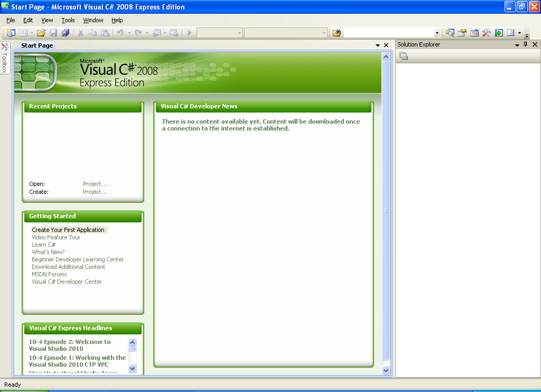Open the Solution Platforms combo box
The height and width of the screenshot is (392, 541).
[x=285, y=33]
